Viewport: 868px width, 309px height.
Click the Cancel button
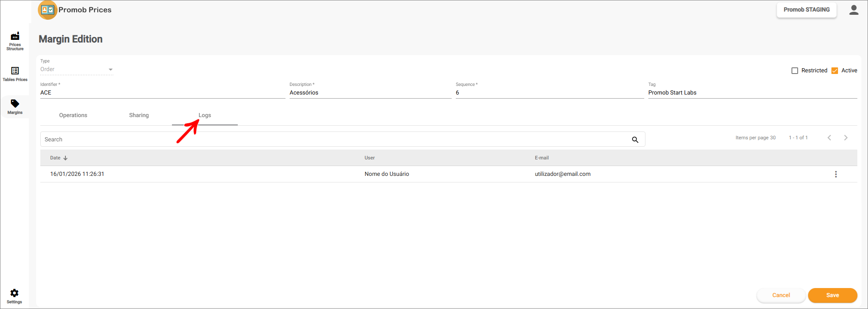click(781, 295)
